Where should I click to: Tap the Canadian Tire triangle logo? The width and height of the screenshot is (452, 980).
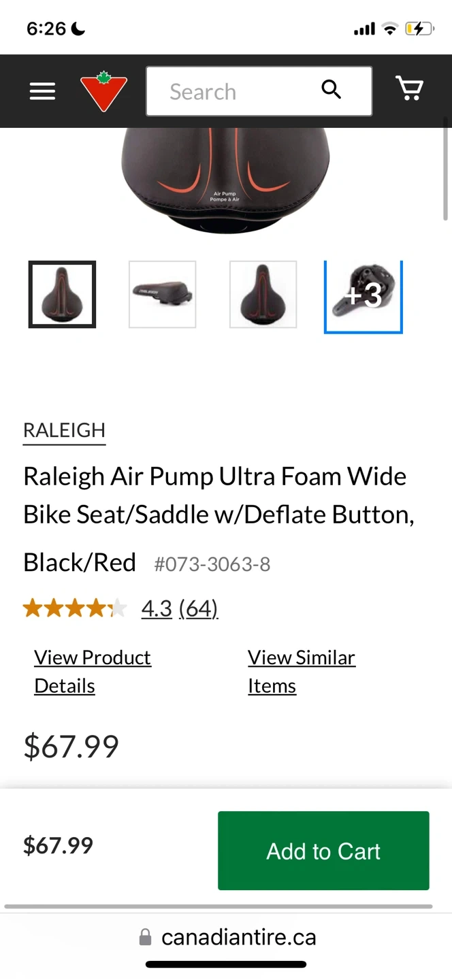pyautogui.click(x=103, y=91)
